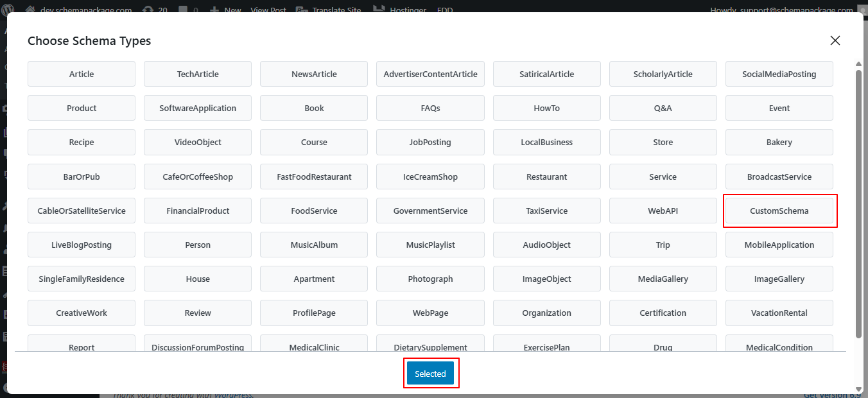Select the CustomSchema schema type
Screen dimensions: 868x398
[x=779, y=211]
